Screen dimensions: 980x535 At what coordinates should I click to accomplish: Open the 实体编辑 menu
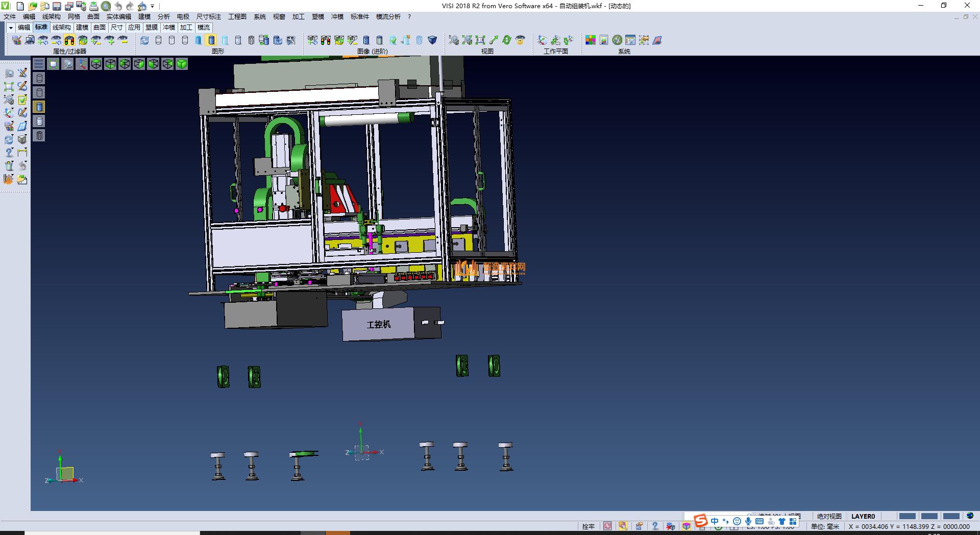118,17
